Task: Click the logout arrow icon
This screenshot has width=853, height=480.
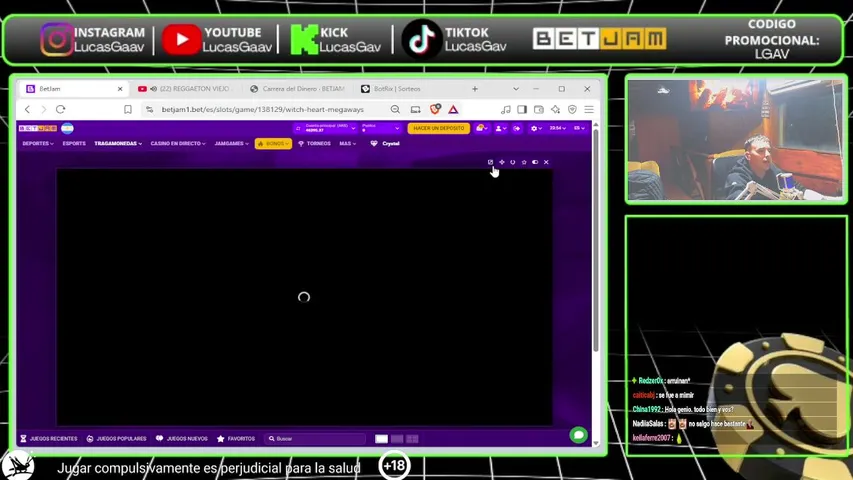Action: click(517, 128)
